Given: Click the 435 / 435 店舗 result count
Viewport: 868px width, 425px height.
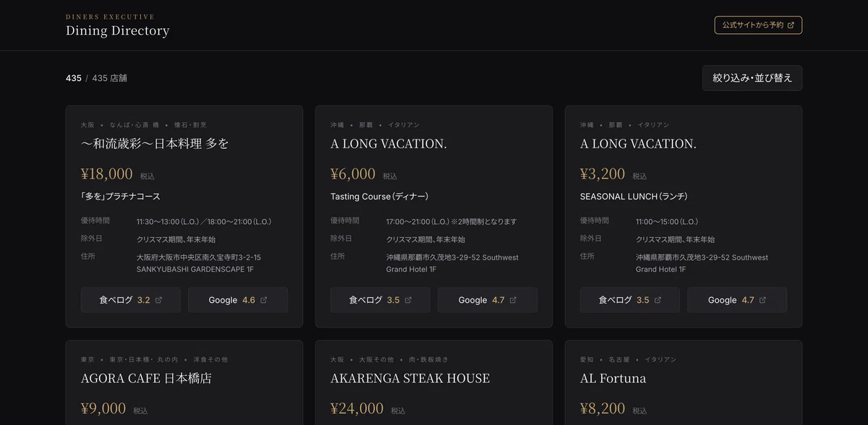Looking at the screenshot, I should coord(96,78).
